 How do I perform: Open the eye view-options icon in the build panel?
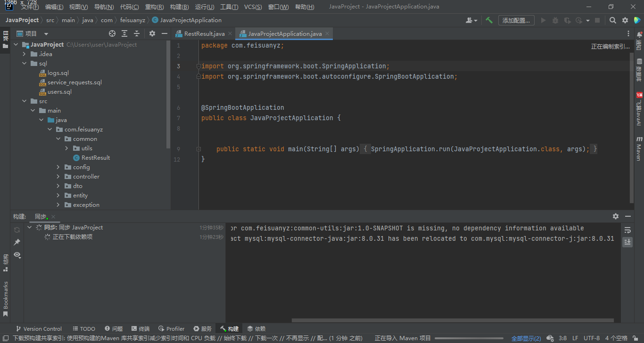tap(17, 254)
